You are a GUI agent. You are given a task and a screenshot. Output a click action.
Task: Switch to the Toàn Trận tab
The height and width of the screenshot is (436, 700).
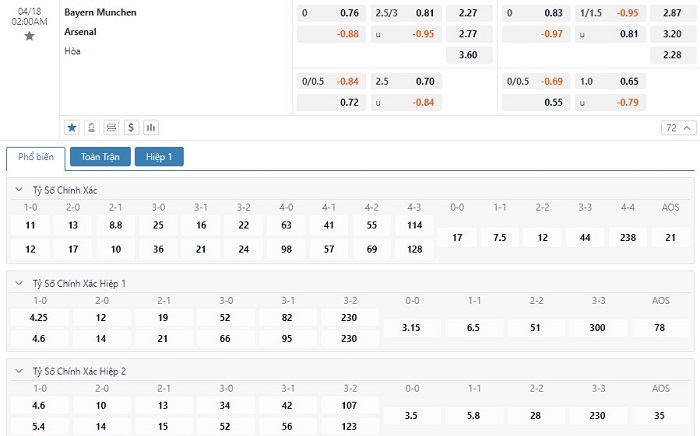[x=100, y=157]
